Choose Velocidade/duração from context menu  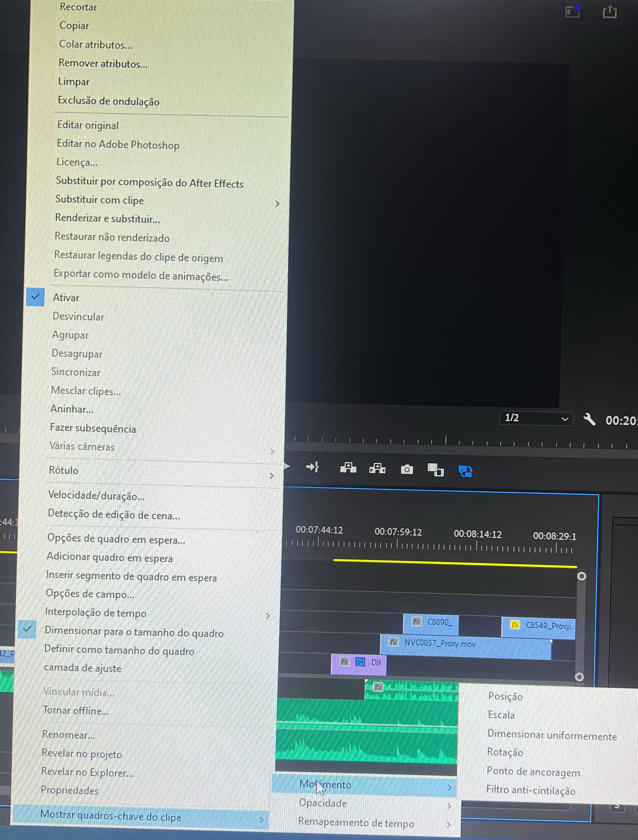[96, 495]
